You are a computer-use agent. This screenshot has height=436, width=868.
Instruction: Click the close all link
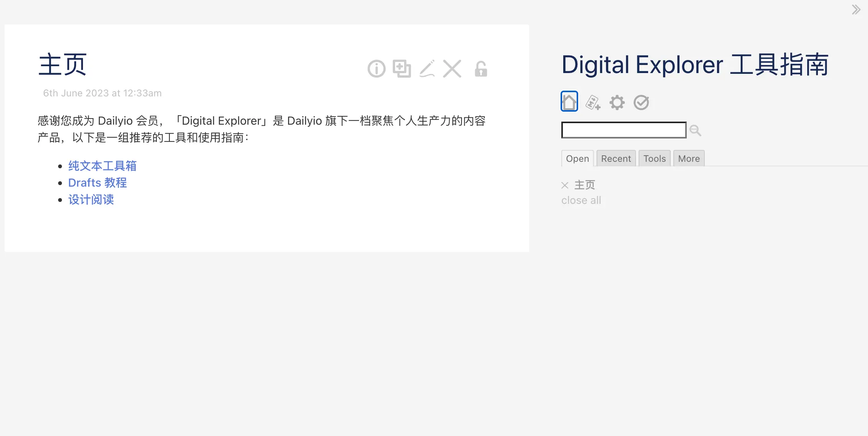[581, 200]
